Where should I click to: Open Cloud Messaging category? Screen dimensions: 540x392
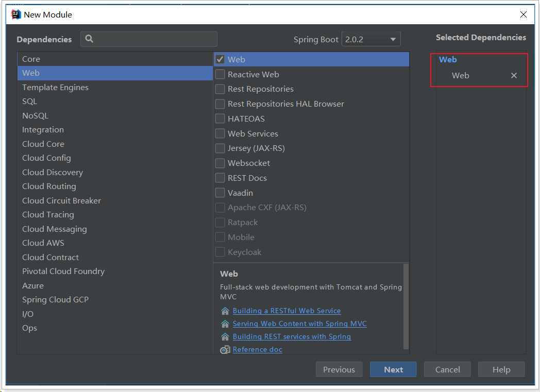pos(115,229)
